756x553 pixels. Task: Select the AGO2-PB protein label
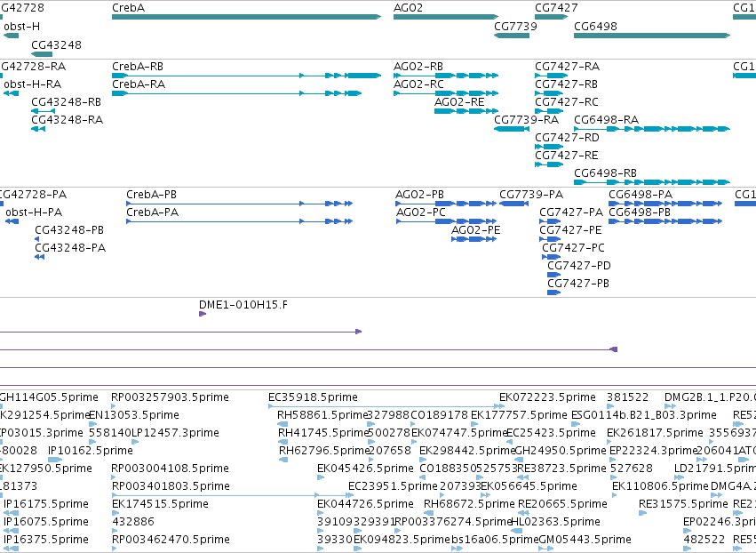[x=419, y=195]
